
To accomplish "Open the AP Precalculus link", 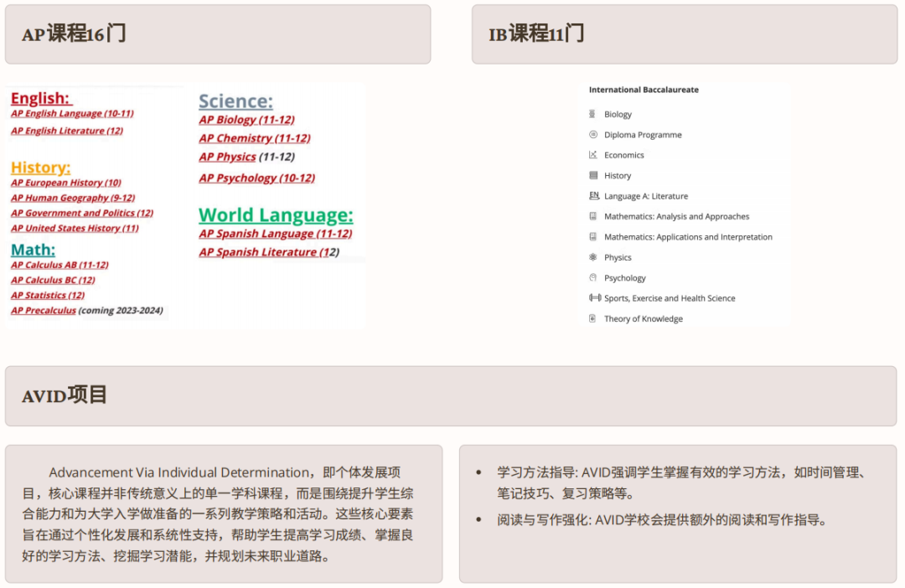I will pyautogui.click(x=44, y=311).
